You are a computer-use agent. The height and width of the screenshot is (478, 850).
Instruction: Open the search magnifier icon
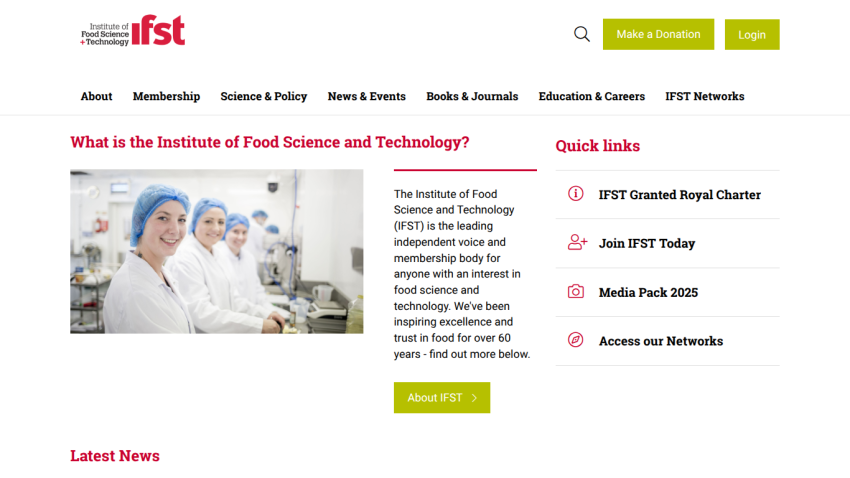[582, 34]
